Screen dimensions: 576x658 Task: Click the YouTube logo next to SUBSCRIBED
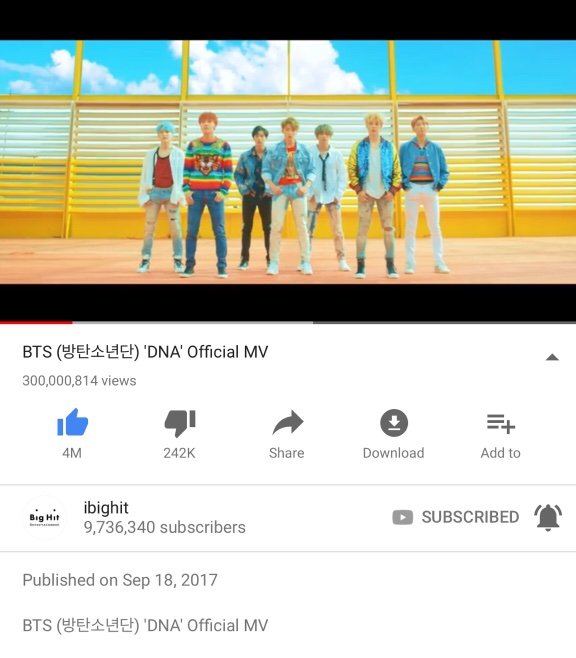[x=403, y=517]
